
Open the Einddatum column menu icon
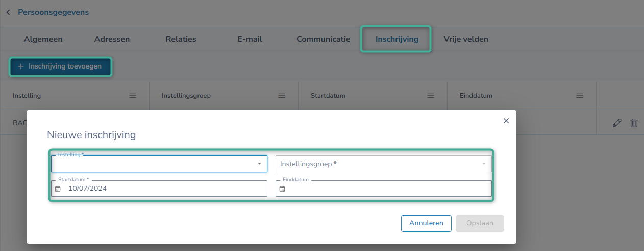tap(580, 96)
